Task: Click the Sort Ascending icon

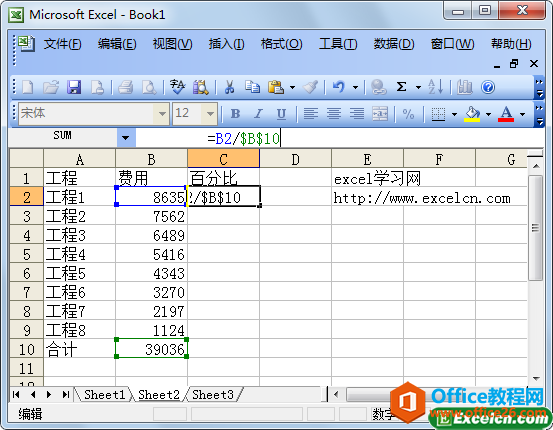Action: (x=436, y=87)
